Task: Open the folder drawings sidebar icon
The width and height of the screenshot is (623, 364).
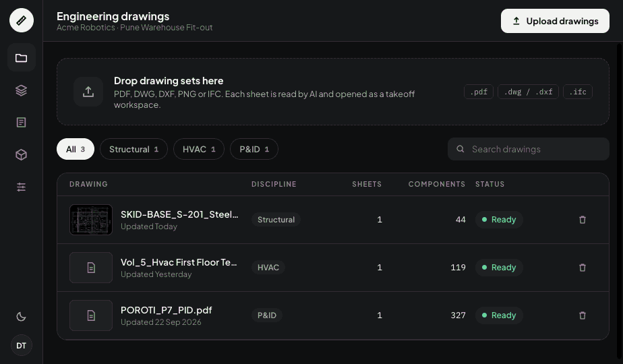Action: [x=22, y=58]
